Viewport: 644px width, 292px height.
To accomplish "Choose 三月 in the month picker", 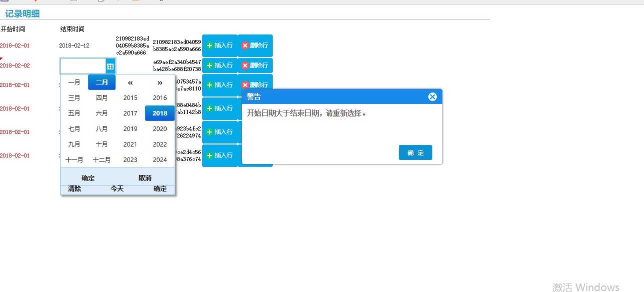I will click(x=74, y=98).
